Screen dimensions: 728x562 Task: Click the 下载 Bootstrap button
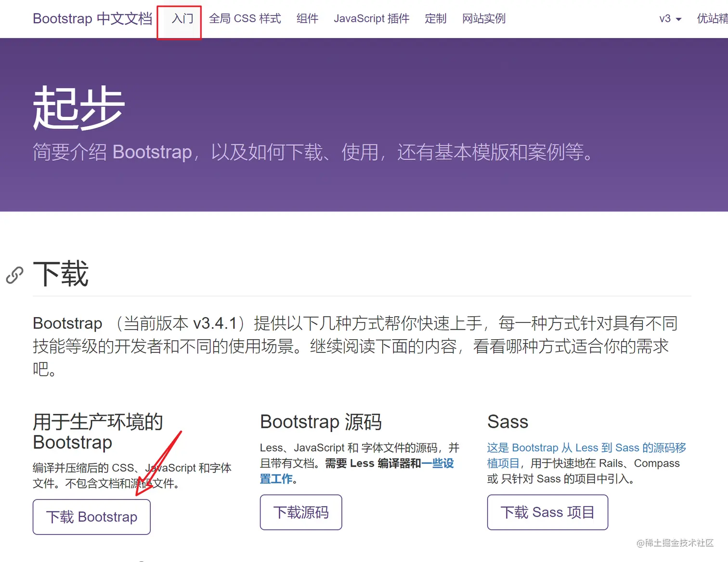[91, 517]
